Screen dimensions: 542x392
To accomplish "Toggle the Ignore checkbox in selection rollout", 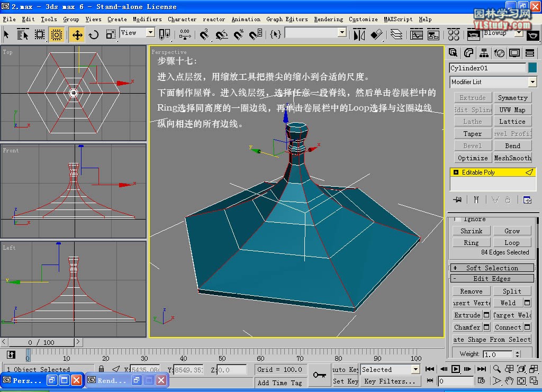I will click(458, 219).
